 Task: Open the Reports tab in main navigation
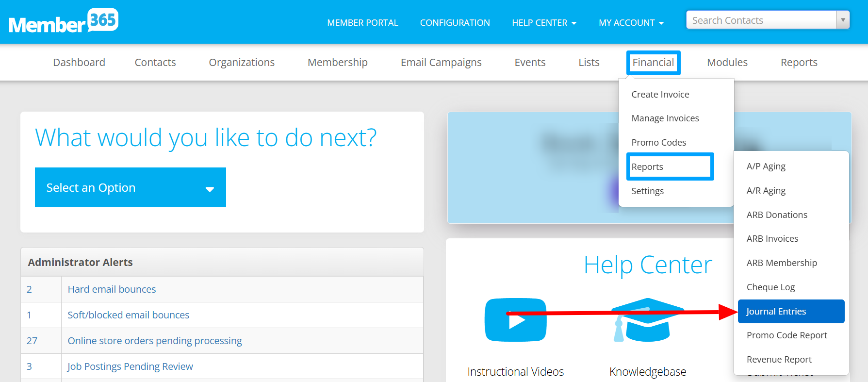tap(799, 62)
